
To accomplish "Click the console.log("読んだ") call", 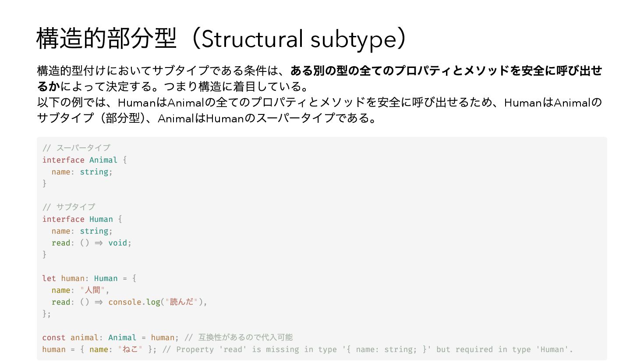I will (x=157, y=302).
